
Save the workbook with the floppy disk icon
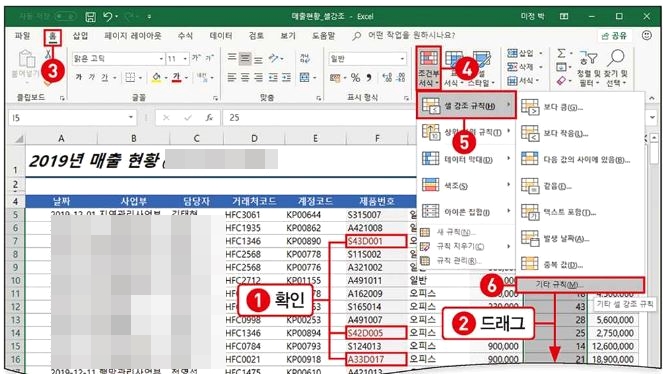pos(90,17)
